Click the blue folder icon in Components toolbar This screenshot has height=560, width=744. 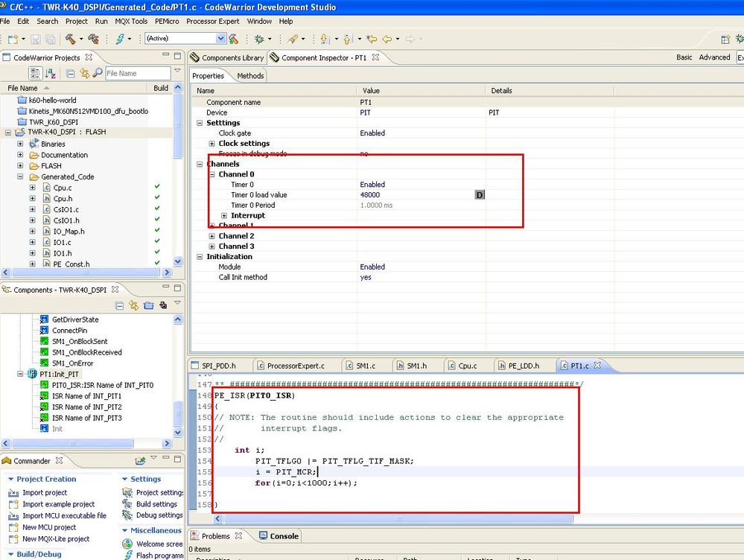point(148,305)
